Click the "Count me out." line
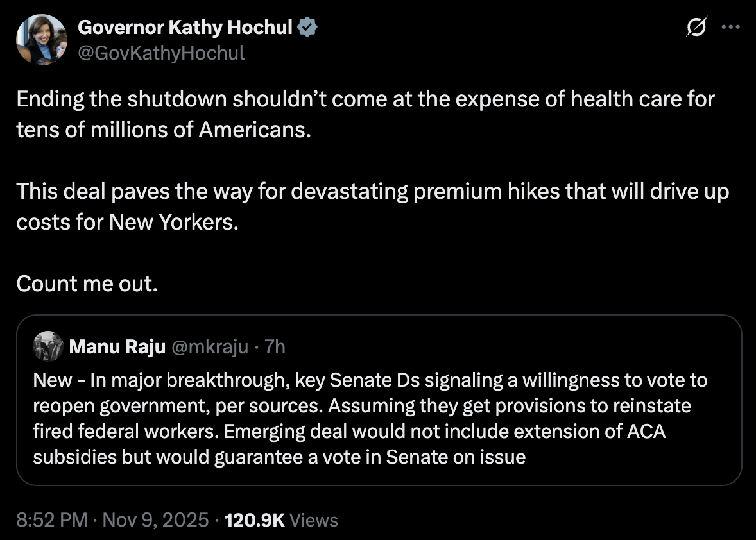 pos(87,283)
